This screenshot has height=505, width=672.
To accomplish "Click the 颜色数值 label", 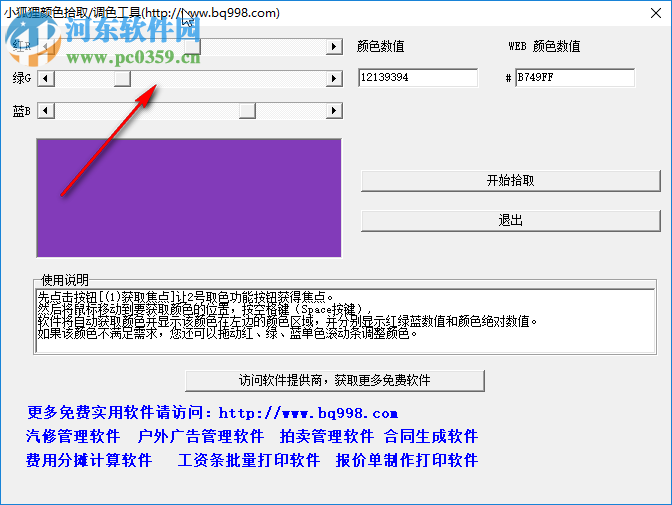I will [381, 46].
